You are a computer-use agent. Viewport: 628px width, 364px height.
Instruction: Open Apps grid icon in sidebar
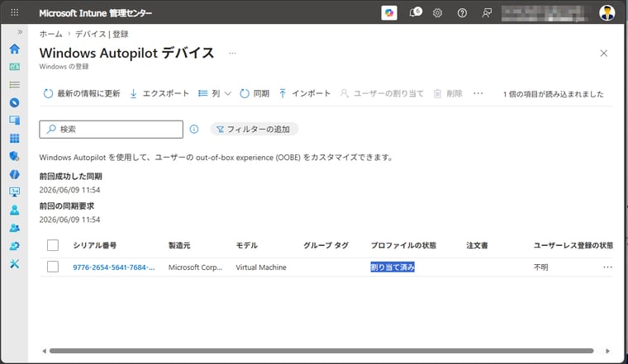(x=14, y=139)
